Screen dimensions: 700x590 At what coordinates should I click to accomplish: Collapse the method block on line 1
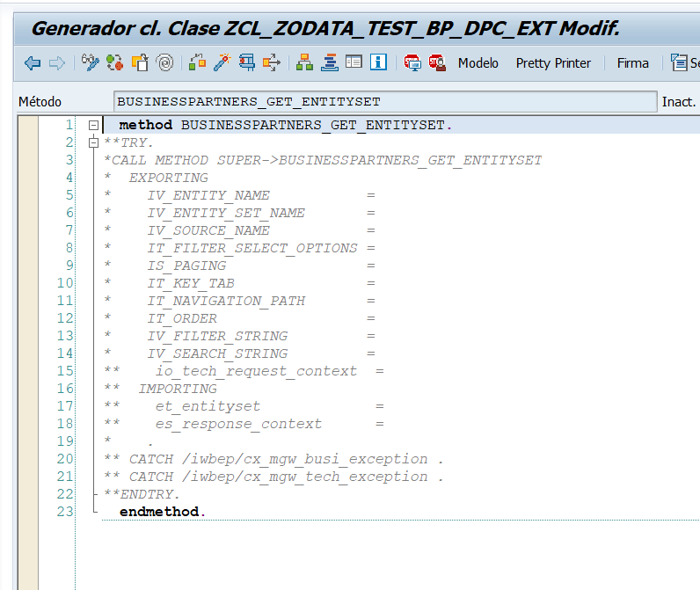(93, 125)
